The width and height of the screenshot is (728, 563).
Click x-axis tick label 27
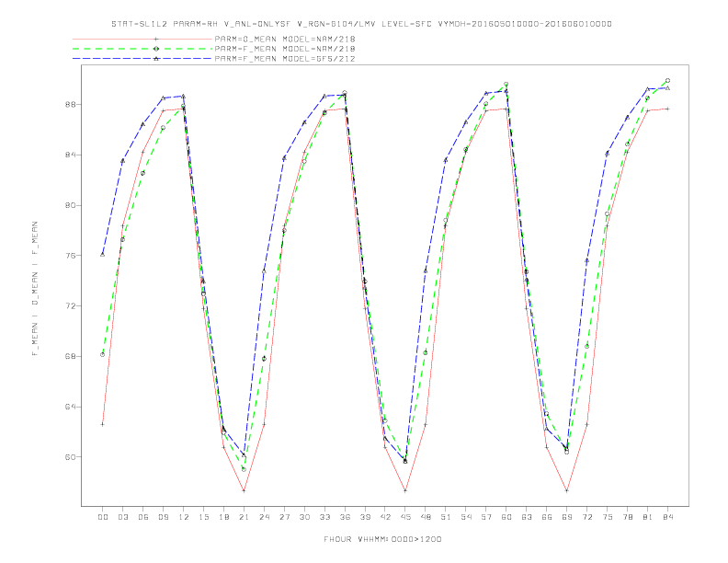click(284, 517)
